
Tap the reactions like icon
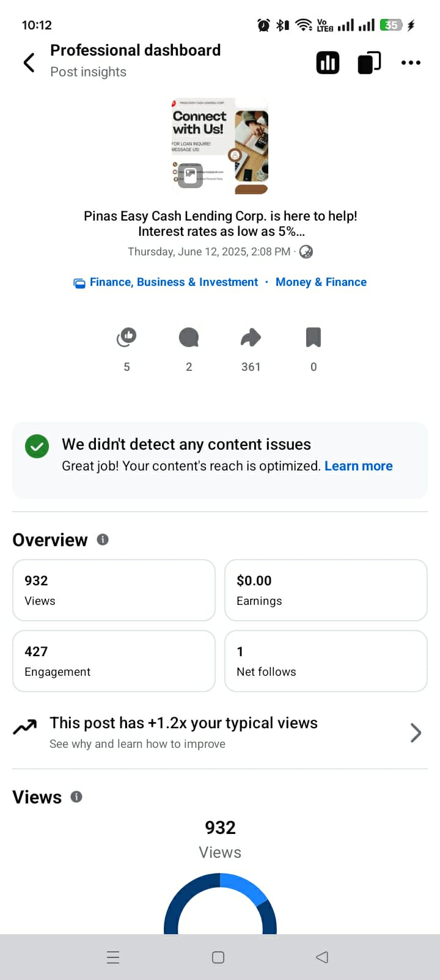coord(127,337)
